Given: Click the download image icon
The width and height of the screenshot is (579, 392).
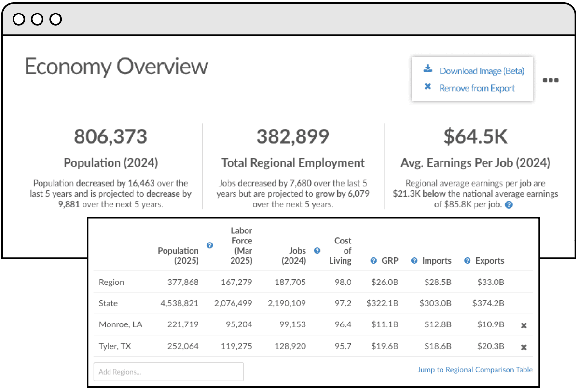Looking at the screenshot, I should point(427,68).
